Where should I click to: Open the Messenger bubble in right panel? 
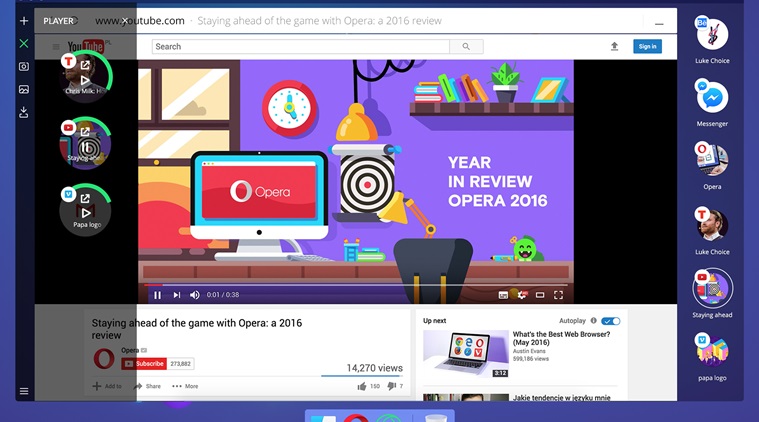click(712, 97)
